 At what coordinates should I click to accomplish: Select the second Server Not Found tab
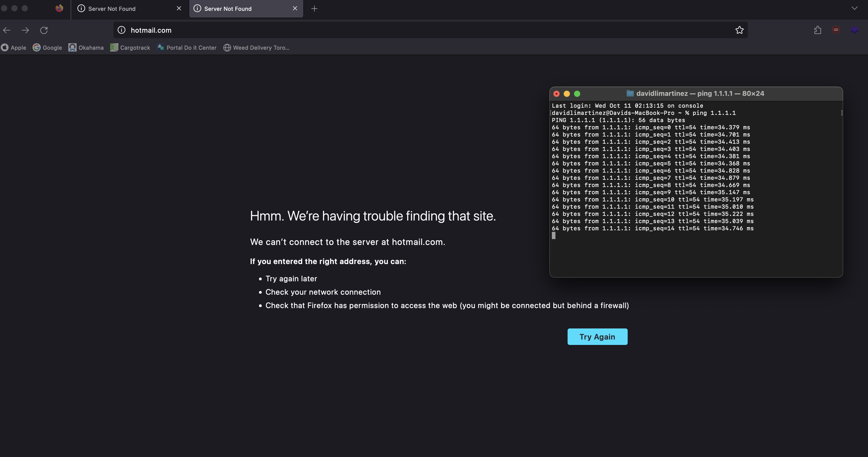(x=246, y=9)
